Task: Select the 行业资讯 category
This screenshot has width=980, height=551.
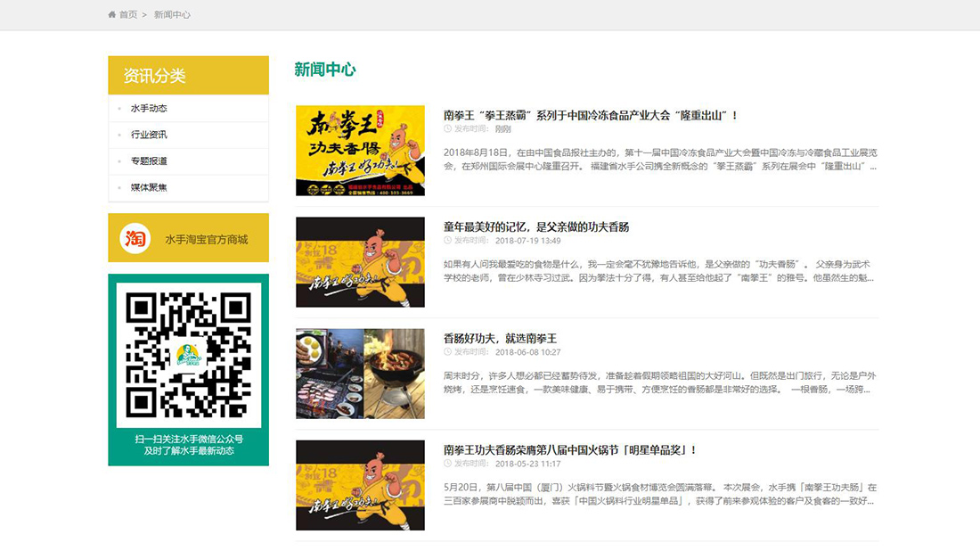Action: pyautogui.click(x=149, y=135)
